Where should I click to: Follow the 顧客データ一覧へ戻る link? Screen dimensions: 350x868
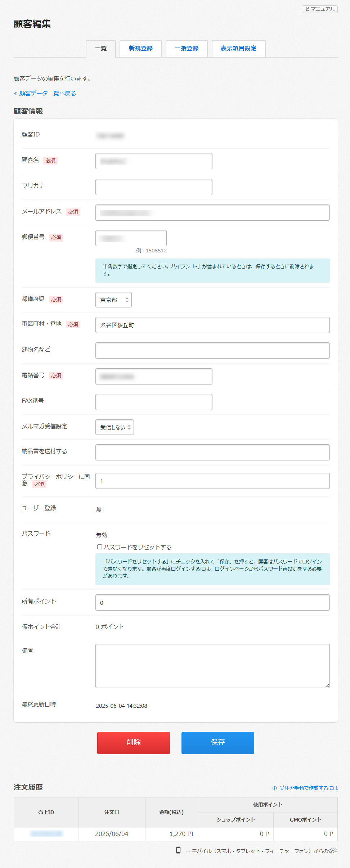(x=47, y=93)
